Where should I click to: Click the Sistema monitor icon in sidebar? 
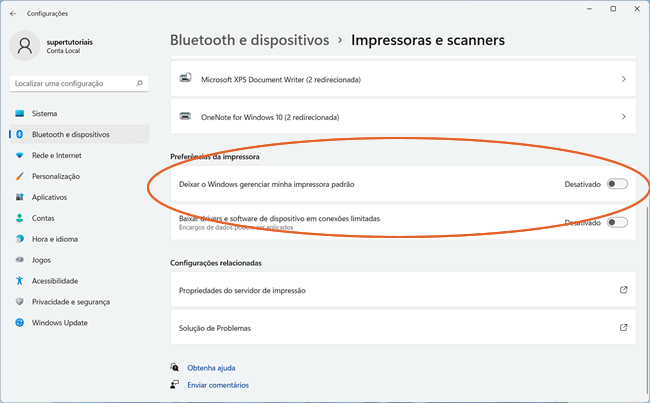point(19,113)
